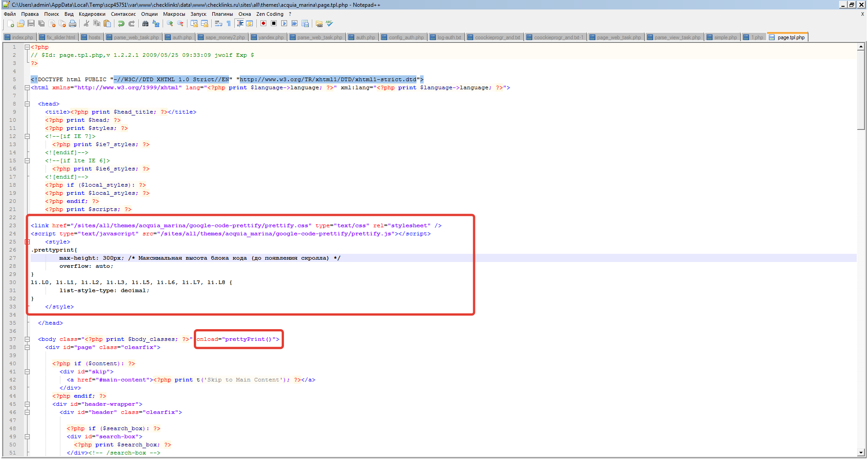The image size is (868, 459).
Task: Switch to the 1.php tab
Action: 754,37
